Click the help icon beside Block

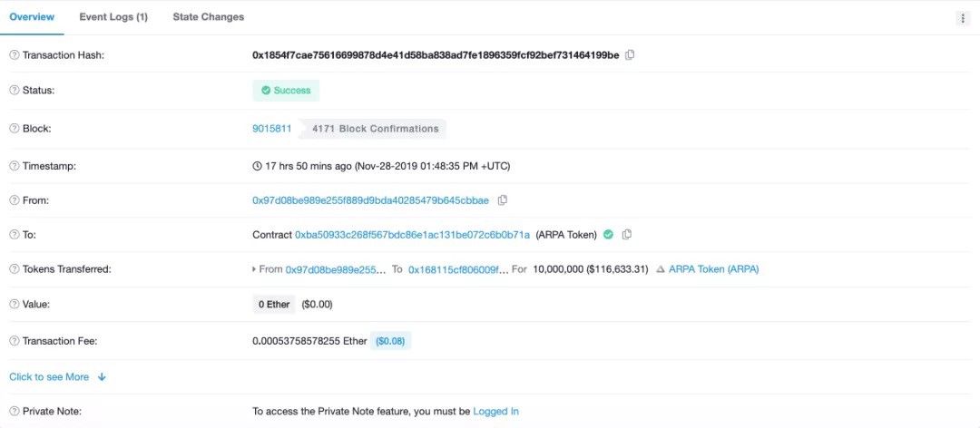(x=14, y=129)
